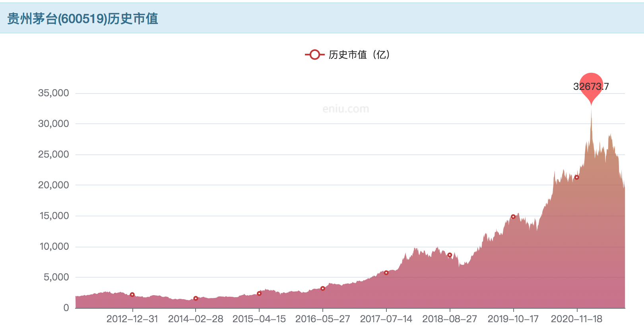Click the 32673.7 peak value marker pin
Screen dimensions: 644x327
[591, 88]
